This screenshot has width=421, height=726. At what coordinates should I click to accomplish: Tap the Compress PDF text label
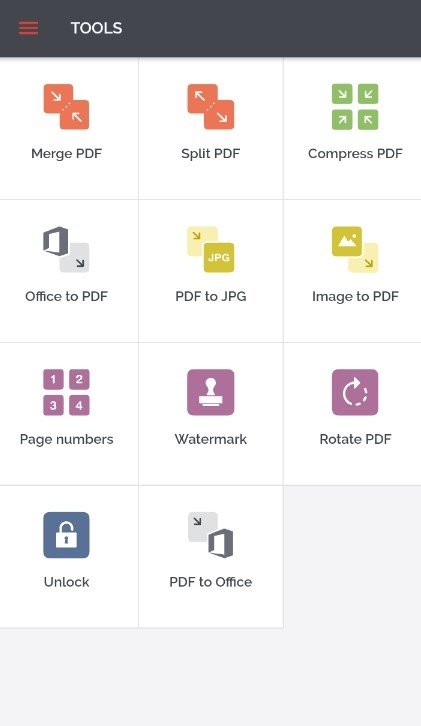pyautogui.click(x=355, y=154)
